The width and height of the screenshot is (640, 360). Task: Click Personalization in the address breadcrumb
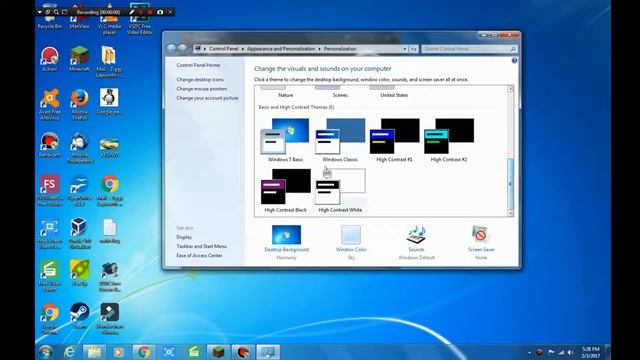coord(340,49)
